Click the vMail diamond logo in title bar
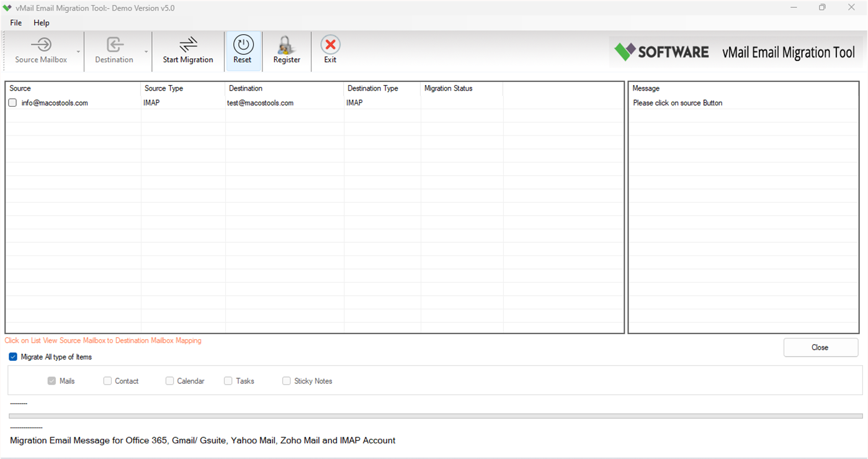The image size is (868, 459). point(7,7)
